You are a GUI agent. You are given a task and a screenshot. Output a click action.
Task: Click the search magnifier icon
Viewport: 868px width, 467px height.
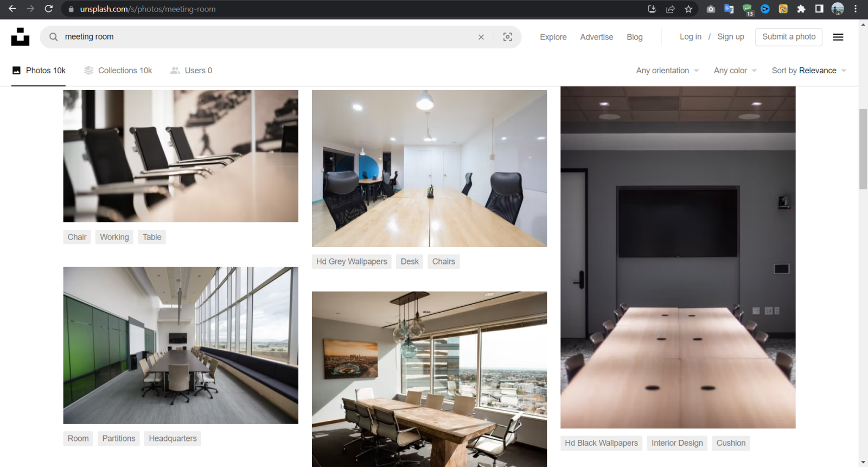[53, 37]
